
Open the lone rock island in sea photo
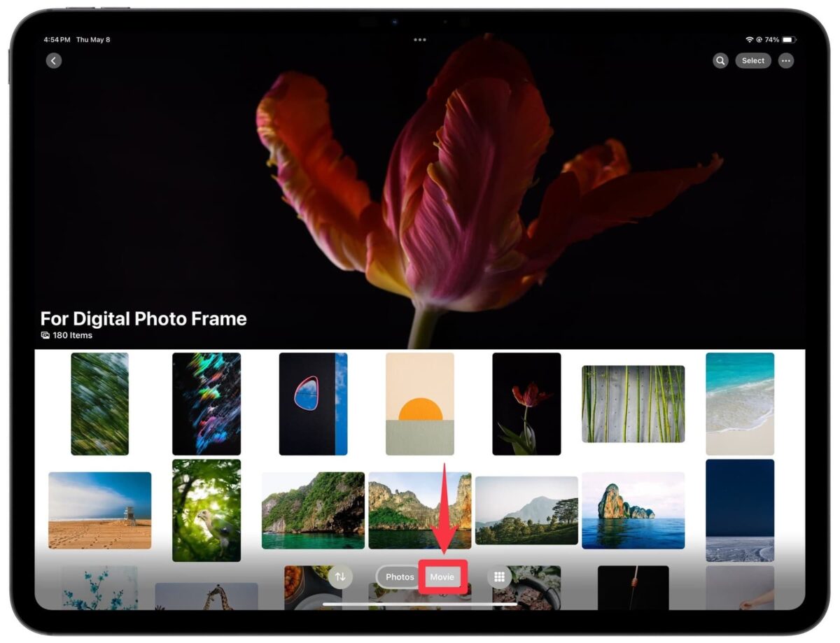coord(633,511)
